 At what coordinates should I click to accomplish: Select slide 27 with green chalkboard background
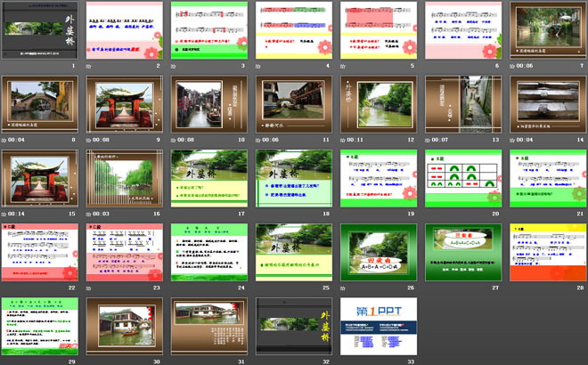coord(461,252)
